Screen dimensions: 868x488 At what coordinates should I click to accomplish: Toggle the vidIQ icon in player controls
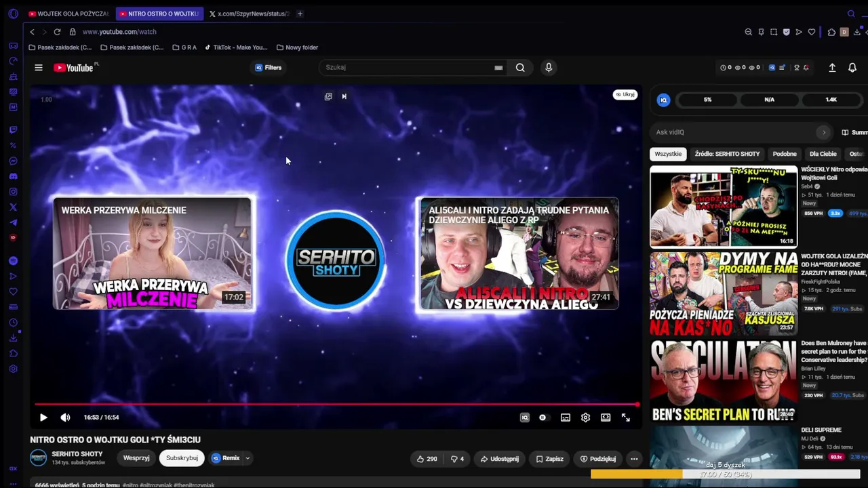click(524, 418)
